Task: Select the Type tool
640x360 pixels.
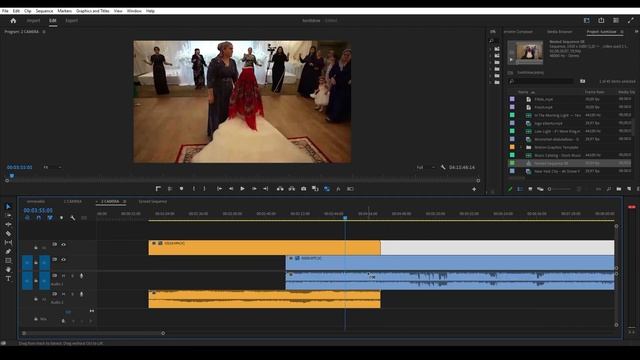Action: point(8,279)
